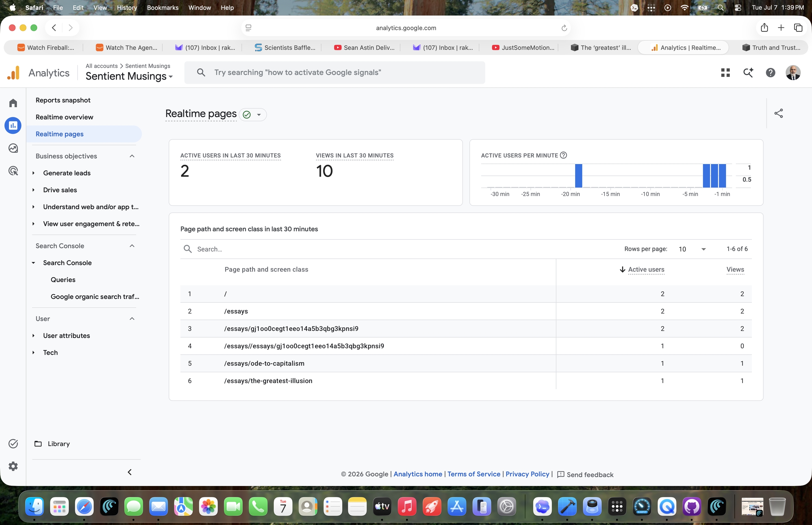Click the /essays/ode-to-capitalism row
The height and width of the screenshot is (525, 812).
pos(466,364)
